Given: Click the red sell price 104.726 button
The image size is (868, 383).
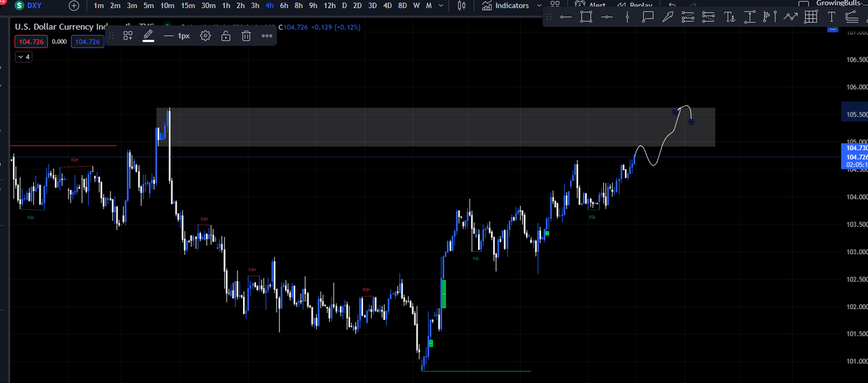Looking at the screenshot, I should 31,42.
